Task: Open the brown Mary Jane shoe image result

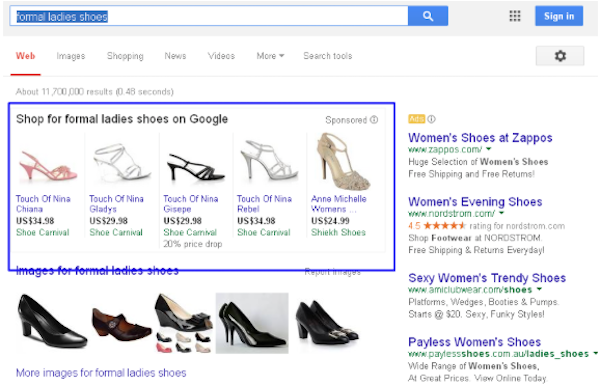Action: pos(121,324)
